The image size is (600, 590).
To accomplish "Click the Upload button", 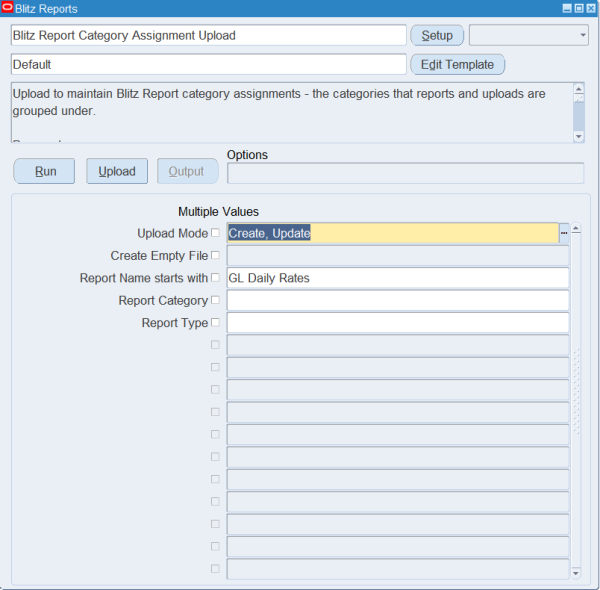I will (117, 171).
